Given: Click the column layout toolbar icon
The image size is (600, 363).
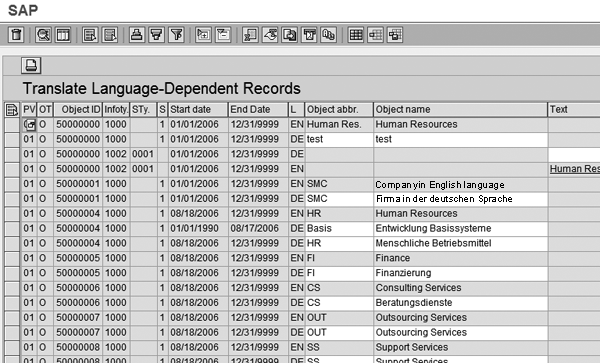Looking at the screenshot, I should (x=63, y=35).
